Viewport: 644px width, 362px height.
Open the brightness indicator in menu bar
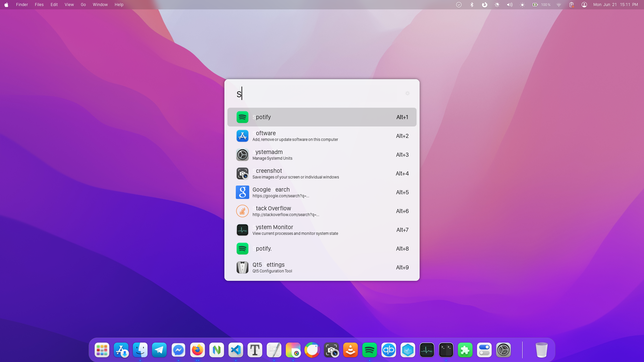tap(522, 5)
